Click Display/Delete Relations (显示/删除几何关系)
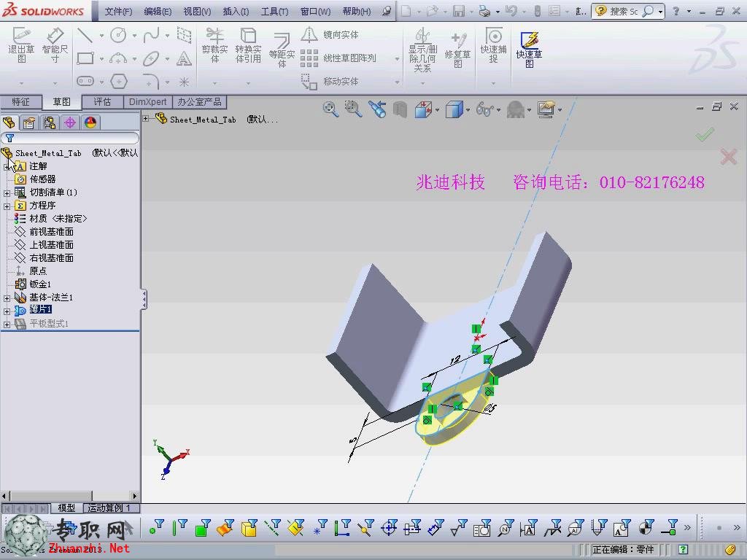The image size is (747, 560). coord(422,50)
